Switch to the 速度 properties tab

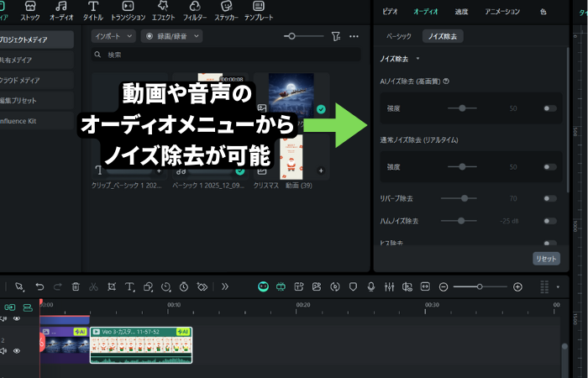pyautogui.click(x=461, y=12)
